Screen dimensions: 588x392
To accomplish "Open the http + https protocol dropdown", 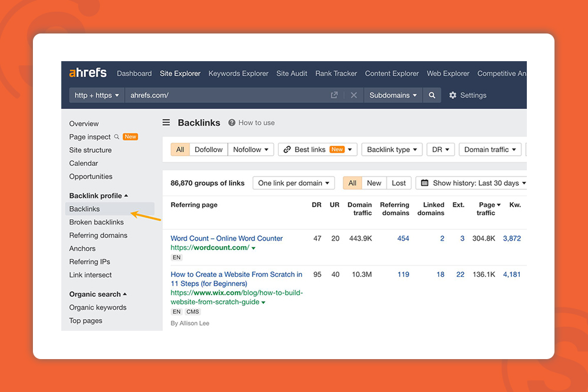I will click(96, 95).
